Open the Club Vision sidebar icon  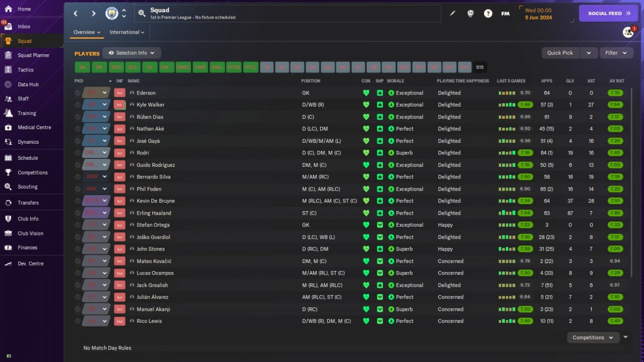click(8, 233)
